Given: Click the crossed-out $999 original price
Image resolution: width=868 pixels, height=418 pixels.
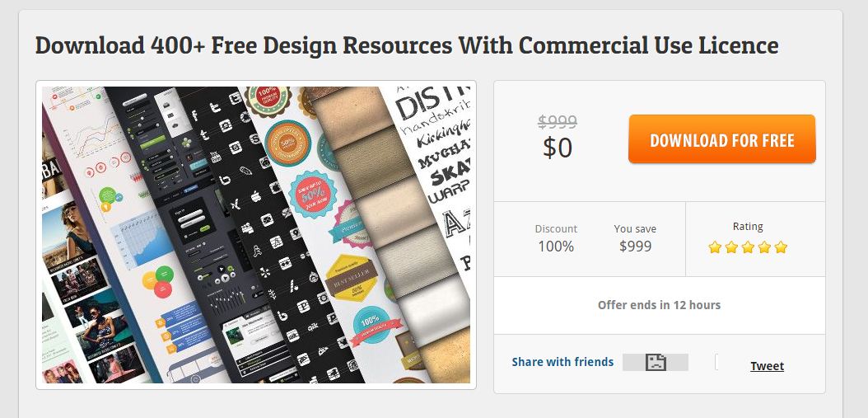Looking at the screenshot, I should (x=558, y=121).
